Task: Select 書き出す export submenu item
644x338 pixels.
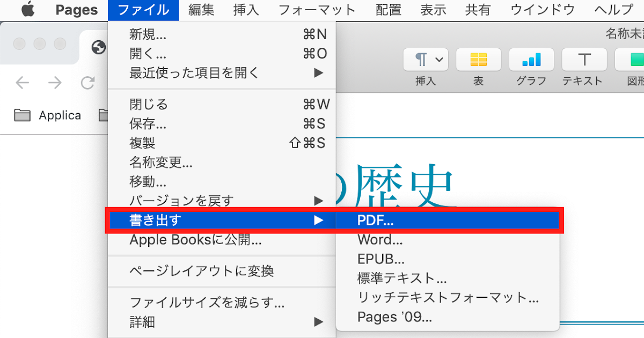Action: [x=222, y=220]
